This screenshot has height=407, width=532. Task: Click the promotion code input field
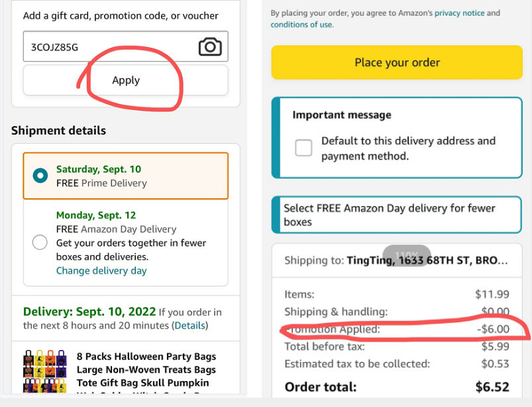coord(109,47)
